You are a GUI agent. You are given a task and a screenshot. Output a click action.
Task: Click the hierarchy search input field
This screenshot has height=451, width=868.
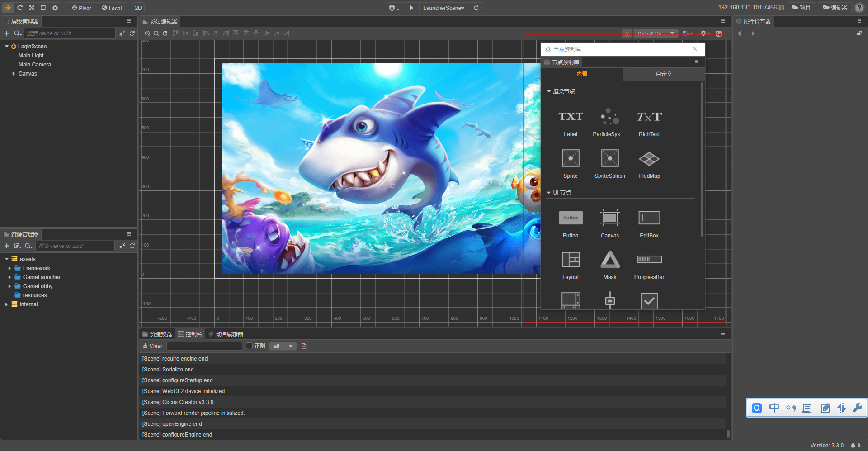[x=69, y=33]
